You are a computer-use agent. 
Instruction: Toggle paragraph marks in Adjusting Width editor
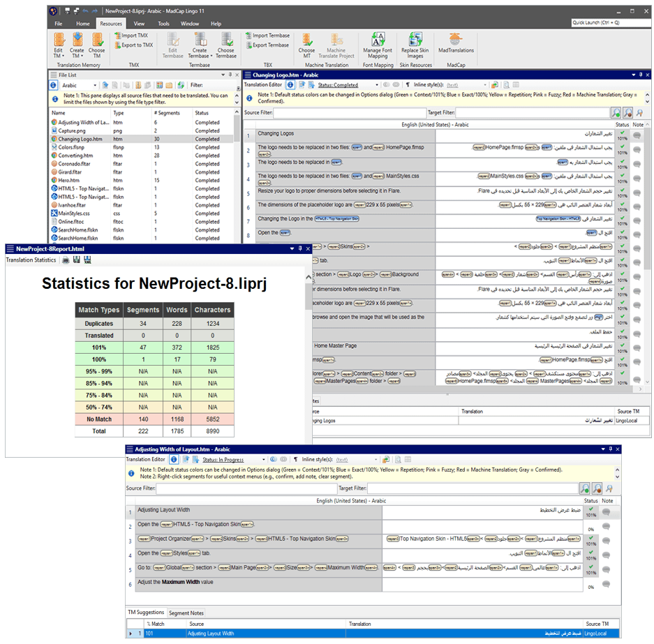[296, 459]
